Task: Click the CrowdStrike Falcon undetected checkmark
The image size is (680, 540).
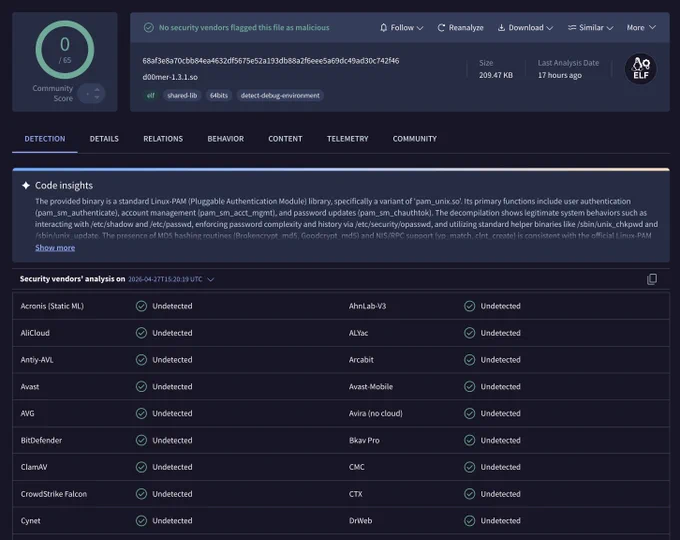Action: 141,494
